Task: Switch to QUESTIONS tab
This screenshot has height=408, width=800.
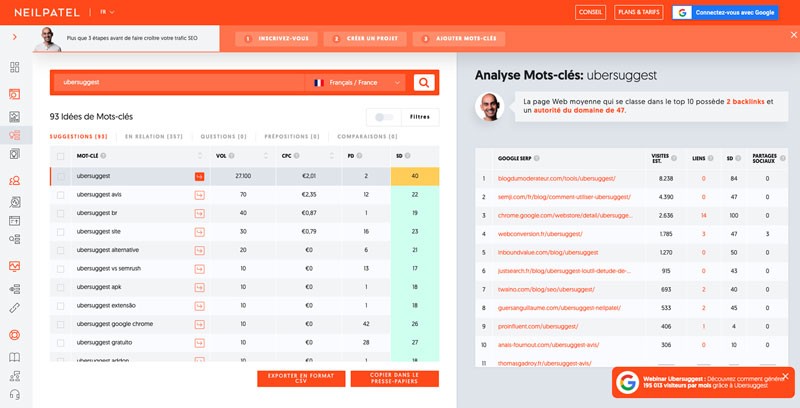Action: pos(223,137)
